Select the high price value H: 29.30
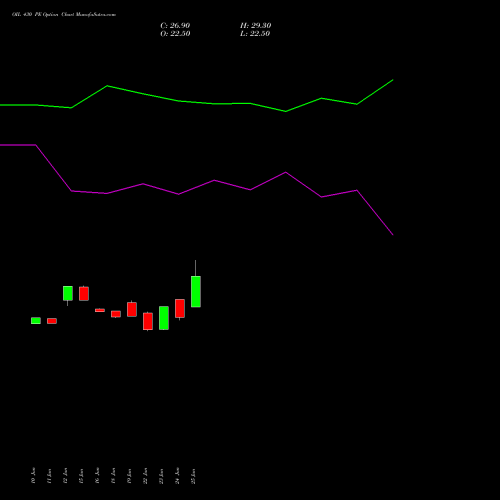The image size is (500, 500). coord(256,26)
